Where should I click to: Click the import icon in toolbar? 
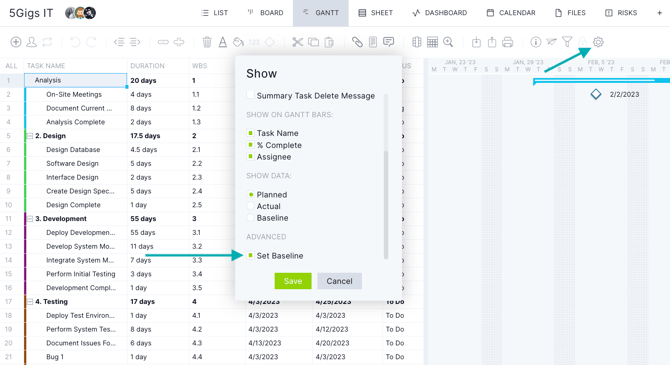point(476,42)
